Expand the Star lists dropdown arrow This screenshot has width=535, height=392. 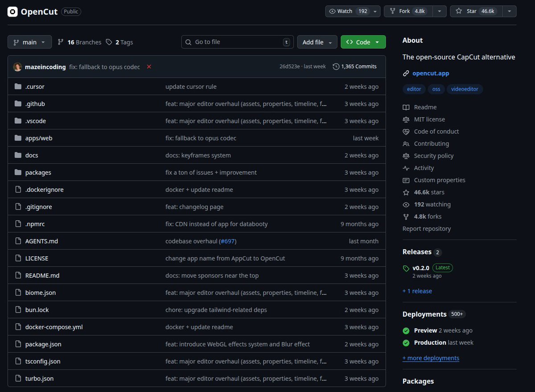click(510, 11)
